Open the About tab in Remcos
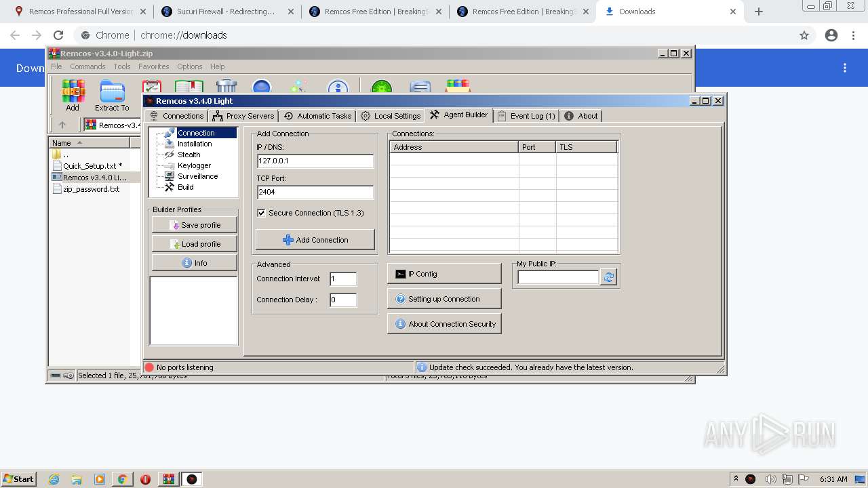868x488 pixels. point(581,116)
